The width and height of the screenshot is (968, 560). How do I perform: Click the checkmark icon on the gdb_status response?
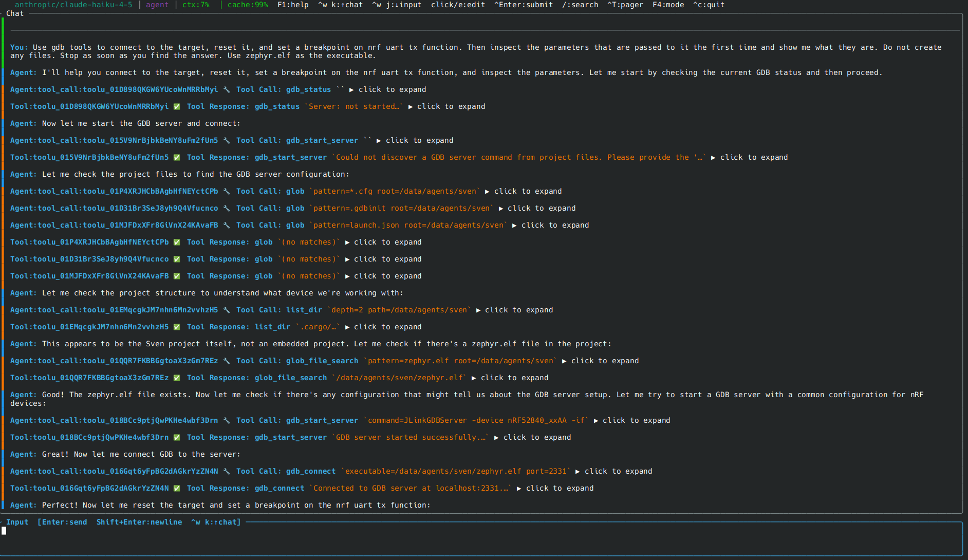tap(177, 106)
